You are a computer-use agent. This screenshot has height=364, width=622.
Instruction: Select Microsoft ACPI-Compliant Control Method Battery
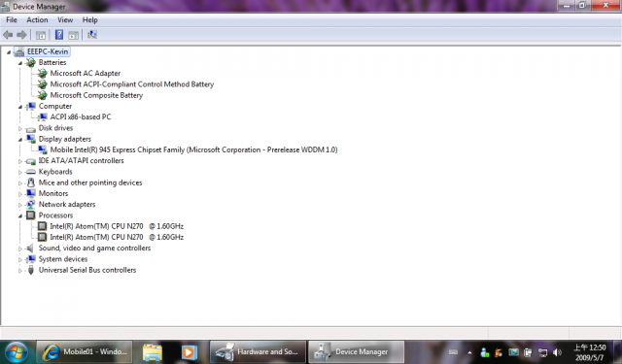click(x=132, y=84)
